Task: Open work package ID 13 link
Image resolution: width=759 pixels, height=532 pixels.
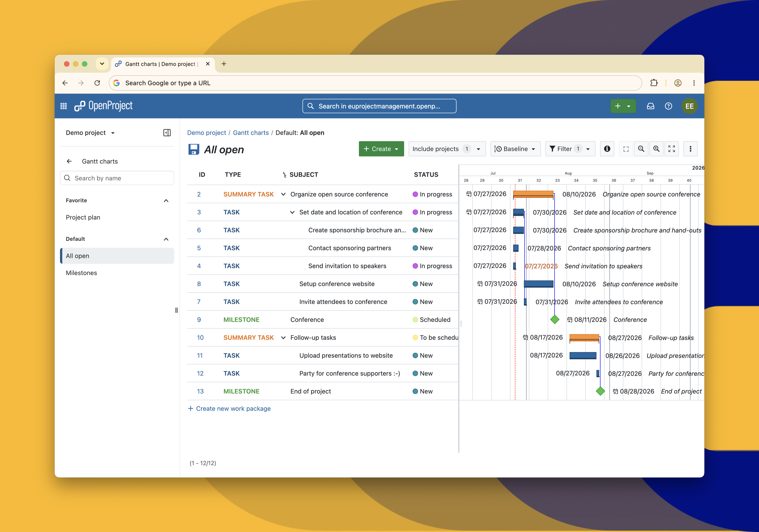Action: [x=200, y=391]
